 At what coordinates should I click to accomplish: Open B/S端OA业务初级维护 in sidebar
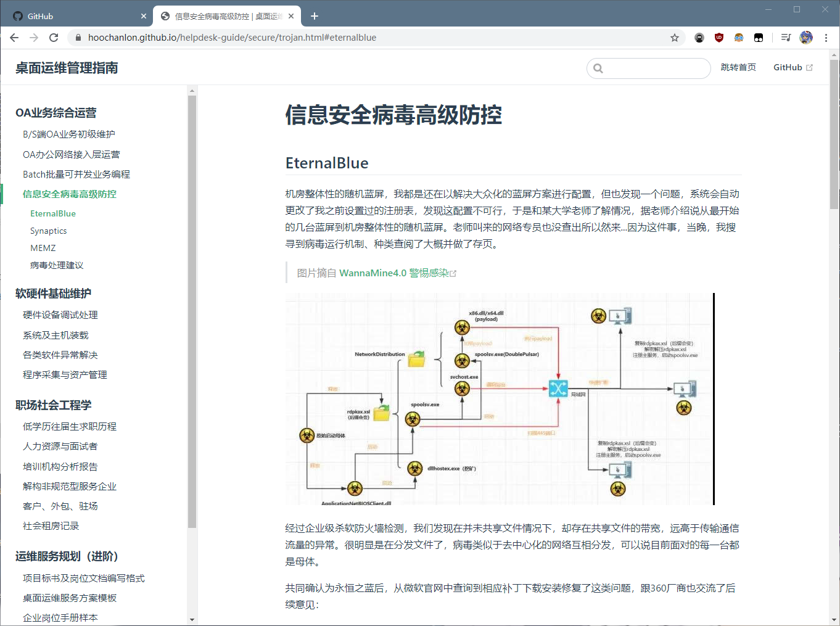point(69,134)
